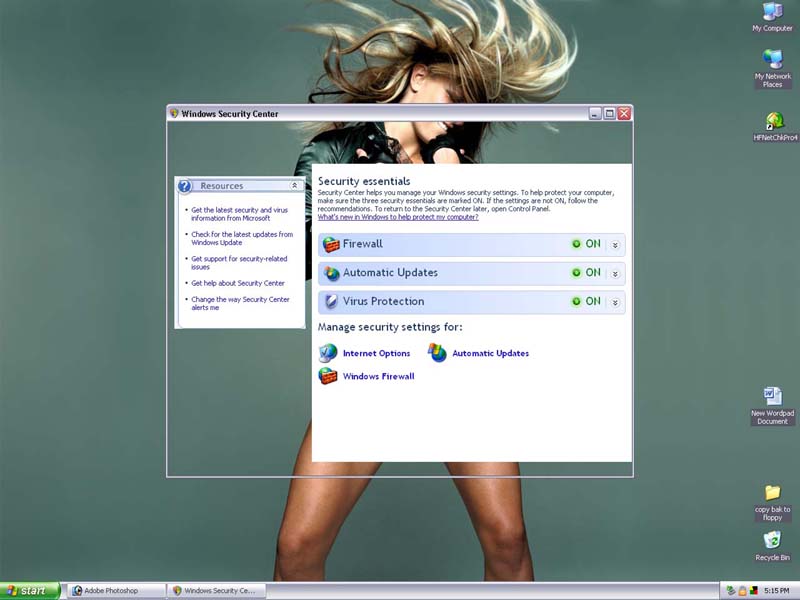Click the taskbar clock showing 5:15 PM
The height and width of the screenshot is (600, 800).
(777, 591)
